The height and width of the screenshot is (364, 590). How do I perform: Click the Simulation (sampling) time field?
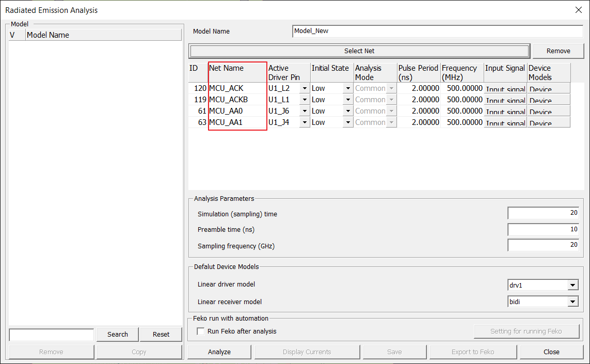(x=544, y=213)
